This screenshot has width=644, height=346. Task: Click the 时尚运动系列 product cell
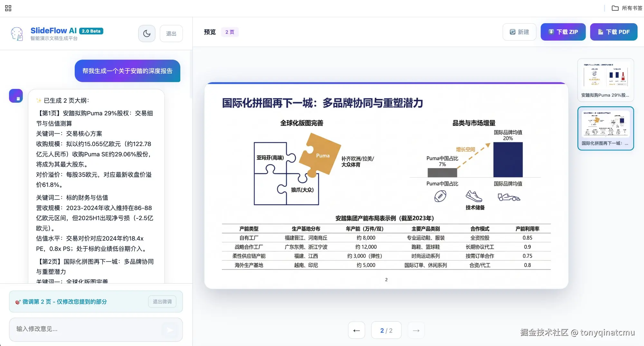coord(426,256)
